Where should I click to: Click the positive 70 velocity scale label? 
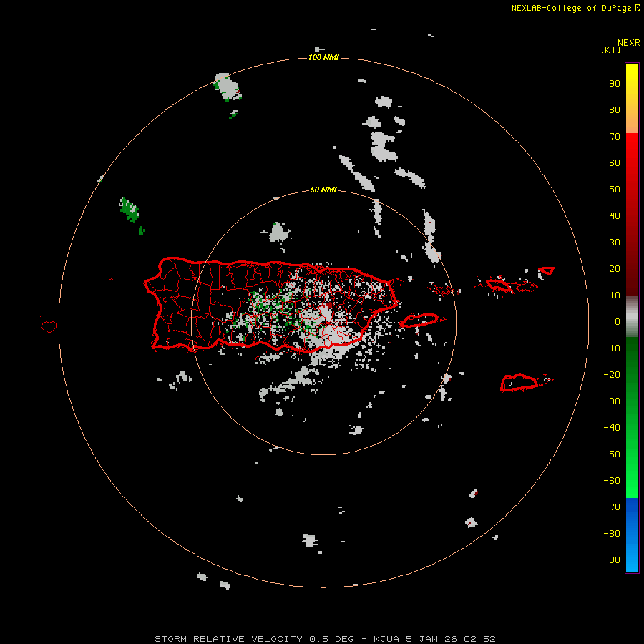[615, 137]
